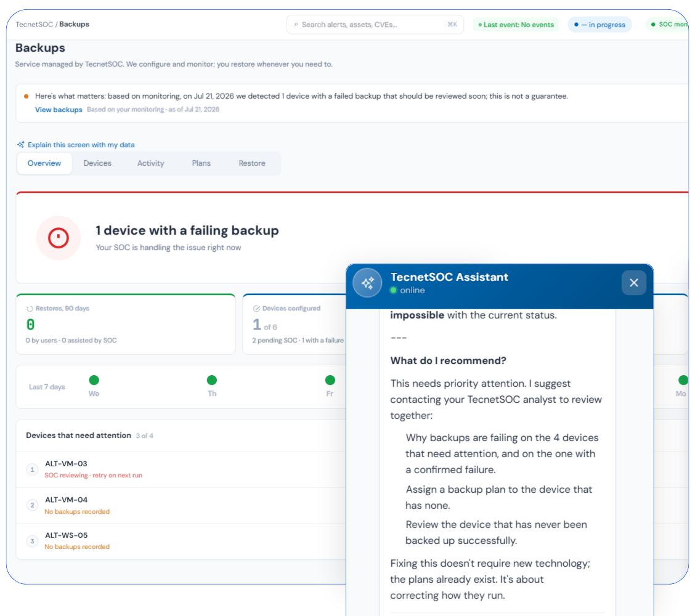
Task: Click 'Your SOC is handling the issue right now'
Action: (168, 248)
